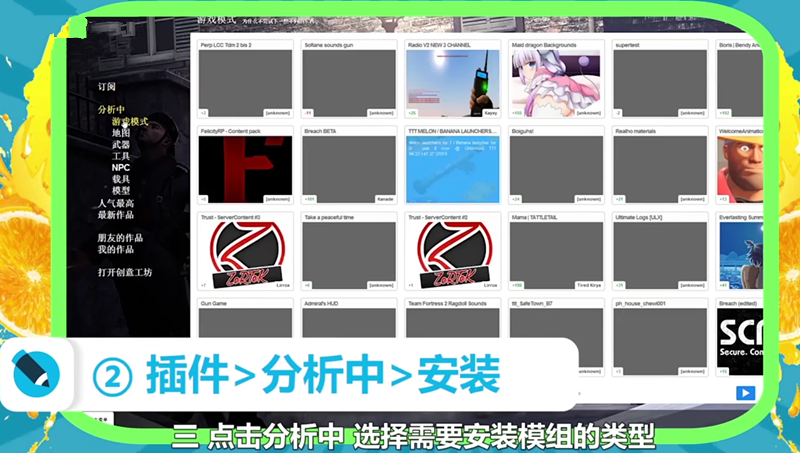Viewport: 800px width, 453px height.
Task: Open Maid dragon Backgrounds addon thumbnail
Action: pyautogui.click(x=556, y=81)
